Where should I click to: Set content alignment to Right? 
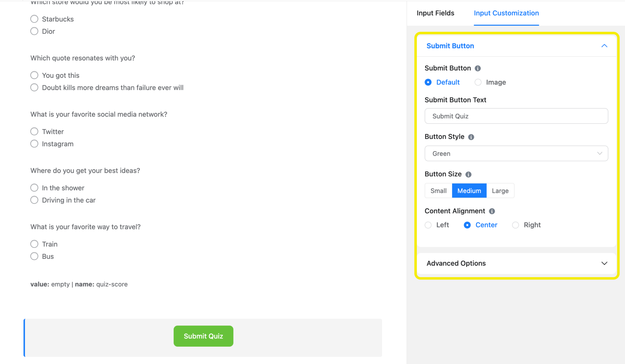click(515, 225)
